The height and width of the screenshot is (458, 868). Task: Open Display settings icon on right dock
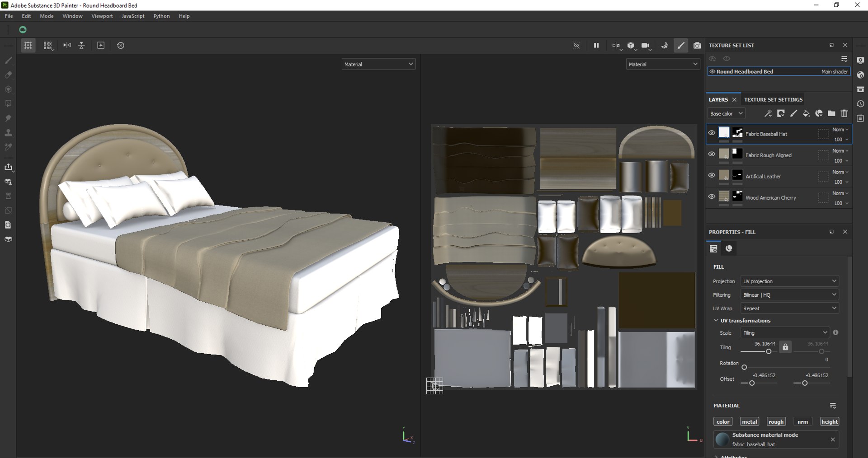[x=860, y=61]
